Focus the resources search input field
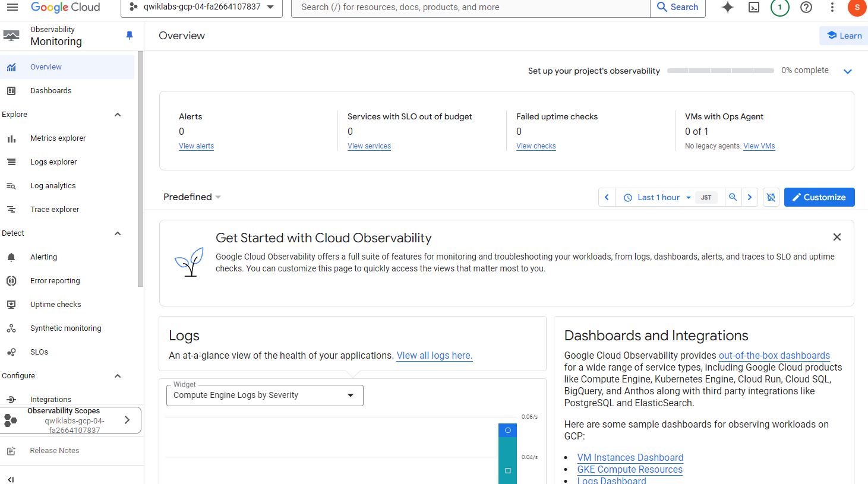868x484 pixels. click(x=471, y=7)
